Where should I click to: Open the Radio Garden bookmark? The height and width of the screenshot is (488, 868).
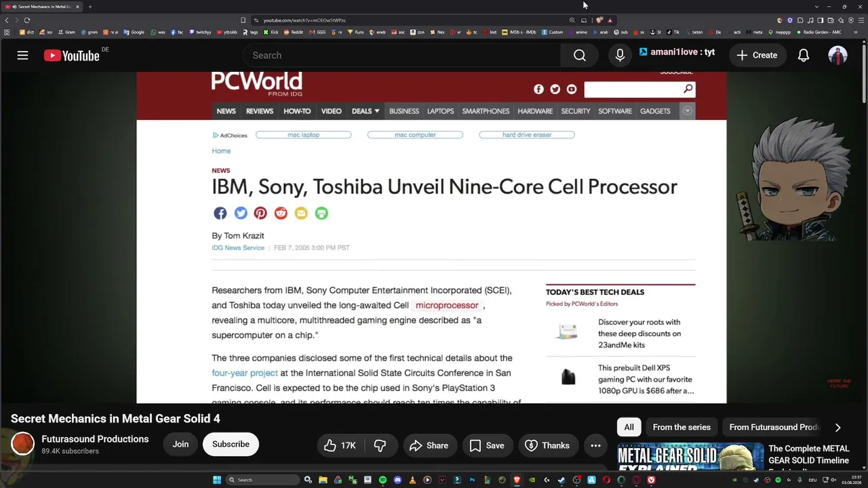coord(818,32)
